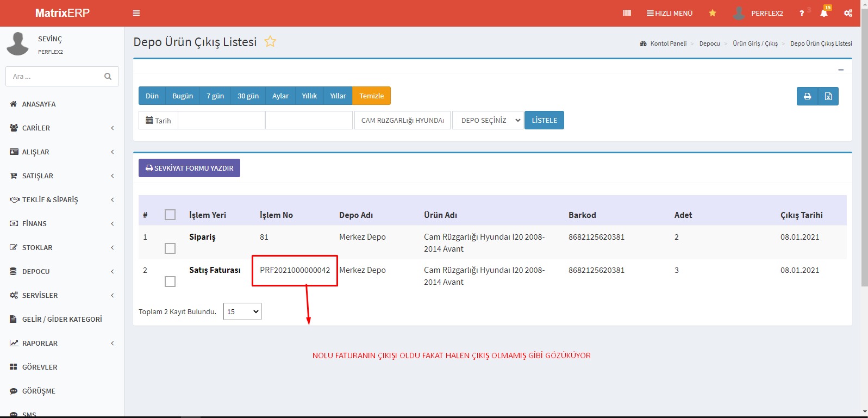Viewport: 868px width, 418px height.
Task: Check the box for the Satış Faturası row
Action: click(x=170, y=282)
